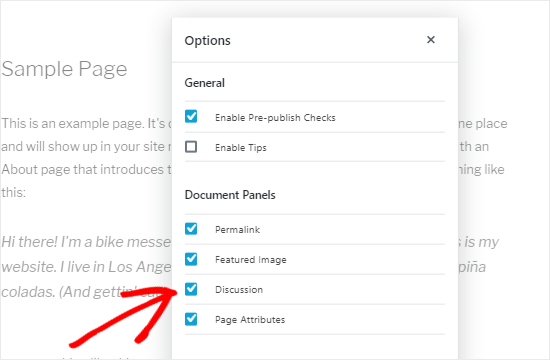Uncheck the Permalink panel checkbox box

191,229
